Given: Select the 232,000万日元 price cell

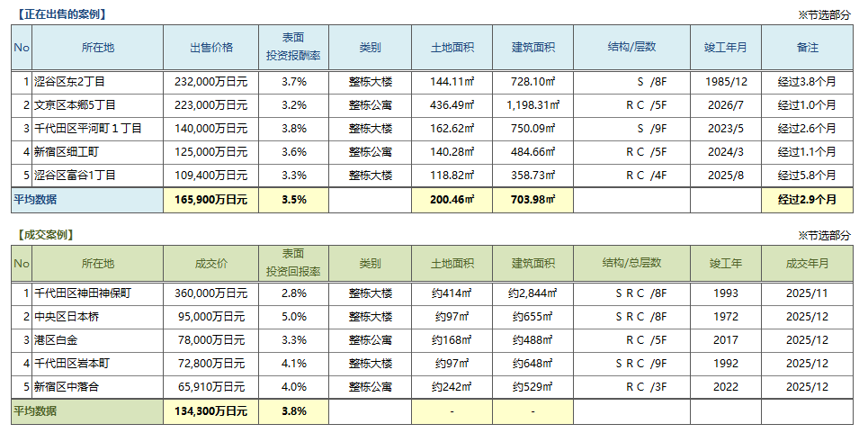Looking at the screenshot, I should point(210,81).
